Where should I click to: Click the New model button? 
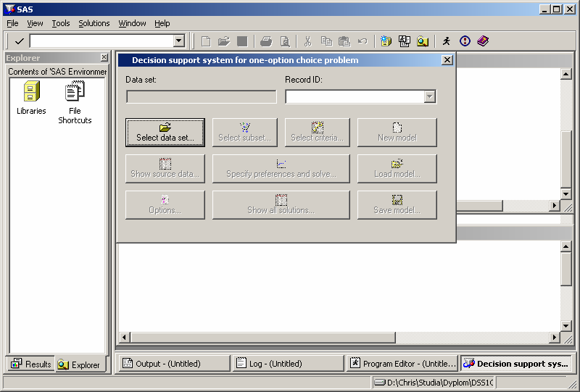(397, 133)
